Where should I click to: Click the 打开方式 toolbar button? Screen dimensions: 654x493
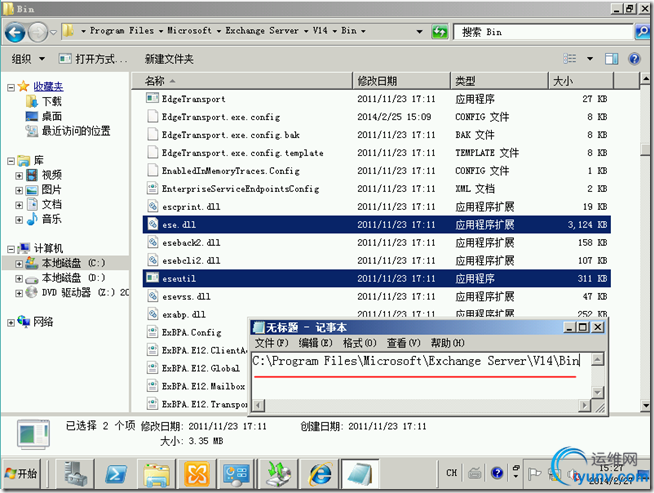coord(93,59)
